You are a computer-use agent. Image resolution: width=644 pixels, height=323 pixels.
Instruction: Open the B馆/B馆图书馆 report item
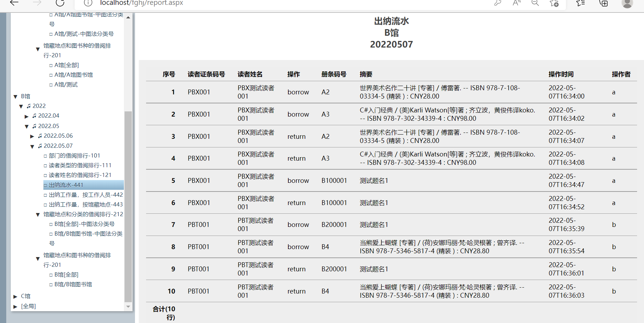73,284
